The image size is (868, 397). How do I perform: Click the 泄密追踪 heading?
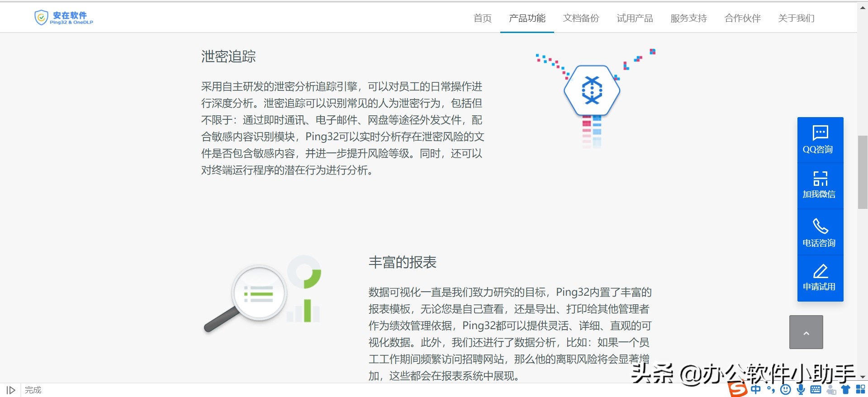[x=228, y=57]
